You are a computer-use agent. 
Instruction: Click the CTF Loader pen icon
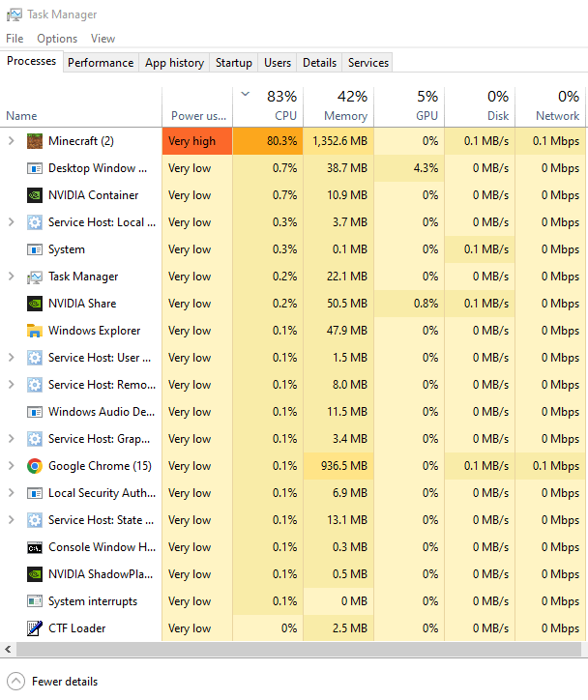(35, 628)
